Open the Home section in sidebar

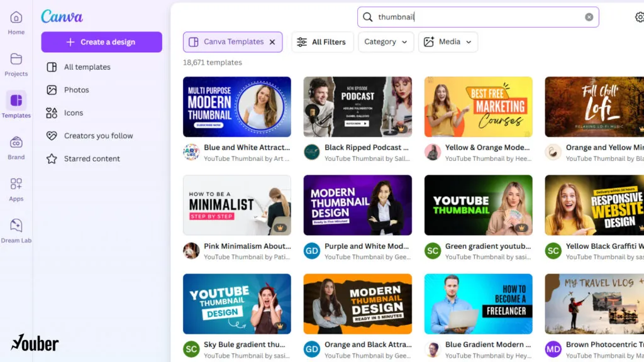pos(16,23)
